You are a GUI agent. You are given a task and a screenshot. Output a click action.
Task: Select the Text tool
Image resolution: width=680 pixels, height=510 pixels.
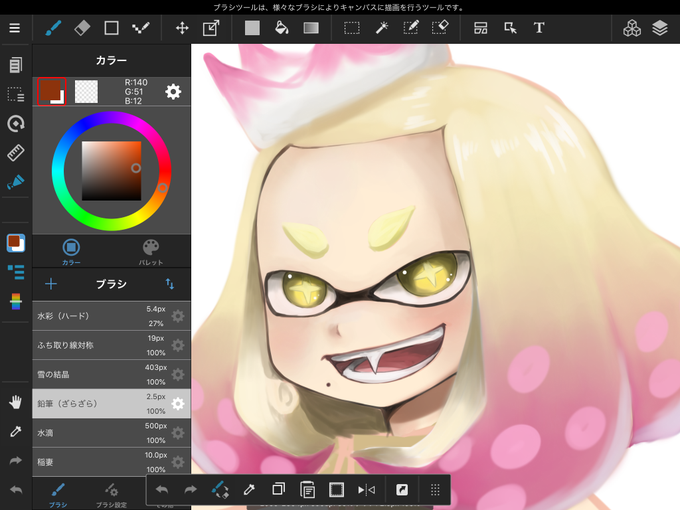[539, 28]
